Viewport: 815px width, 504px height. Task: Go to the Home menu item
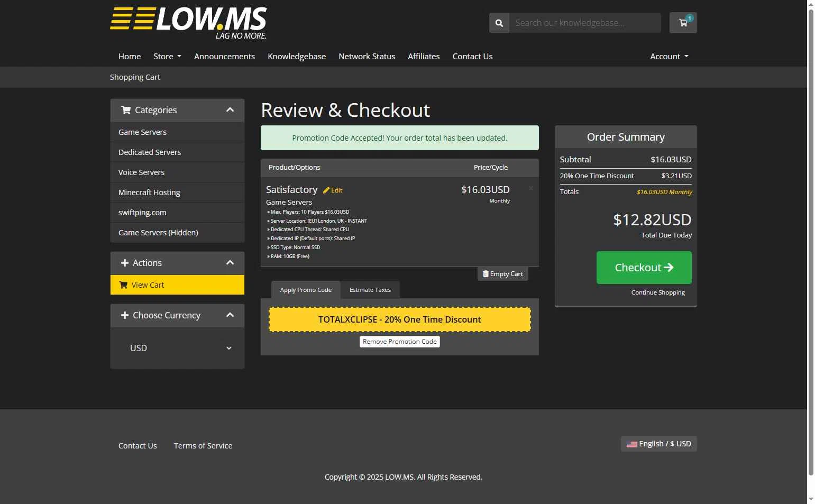[130, 57]
